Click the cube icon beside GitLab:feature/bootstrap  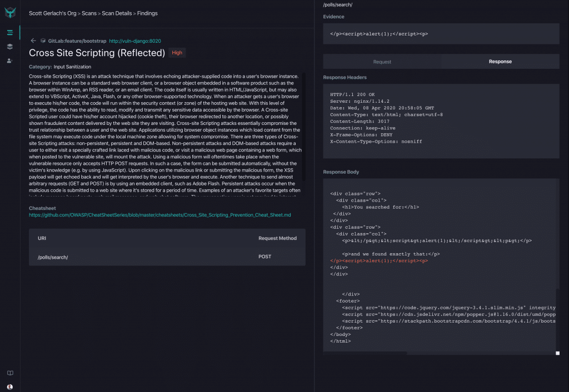coord(43,41)
